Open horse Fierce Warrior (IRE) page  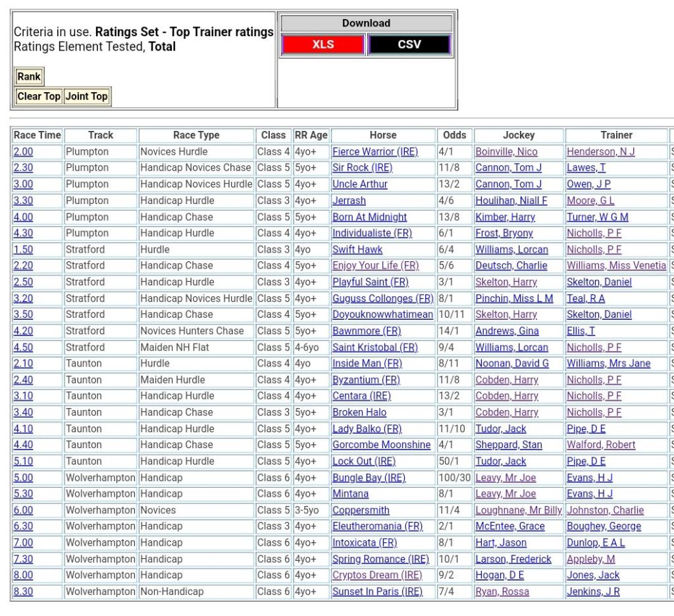tap(375, 151)
